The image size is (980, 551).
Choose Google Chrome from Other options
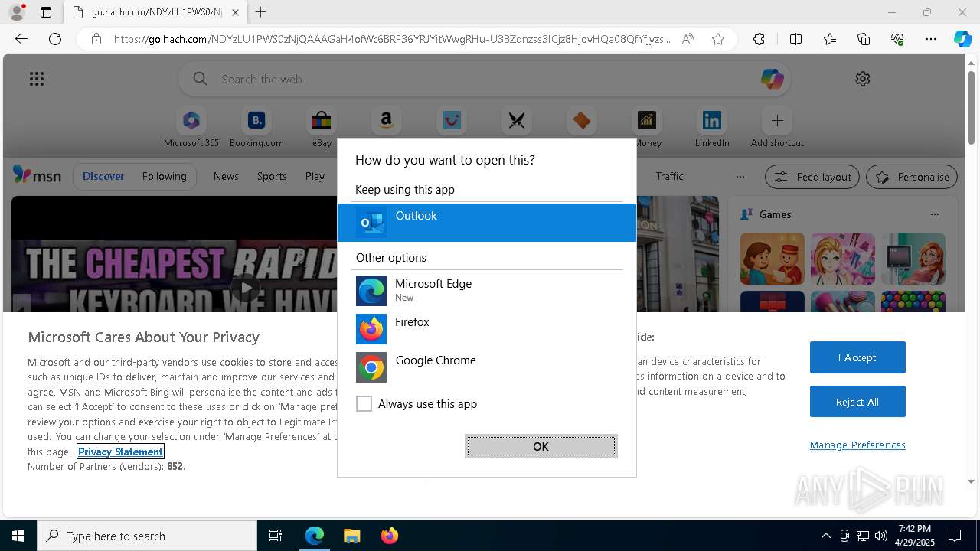point(487,367)
